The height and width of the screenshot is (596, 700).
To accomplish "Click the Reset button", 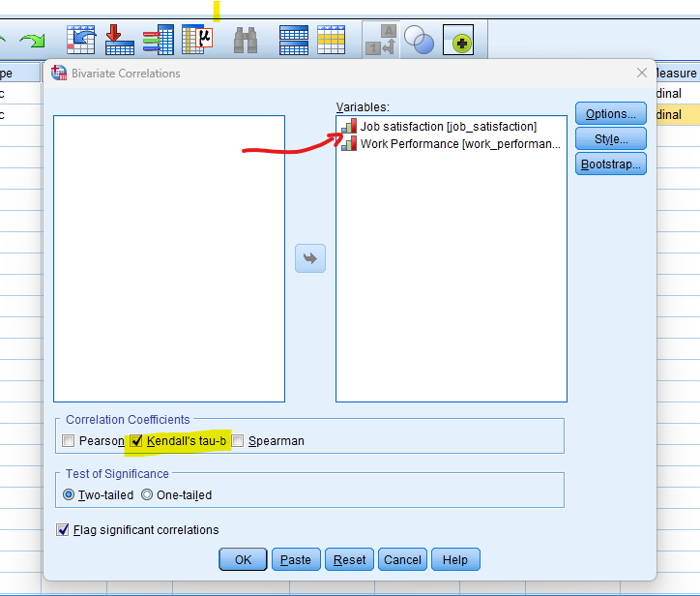I will point(350,559).
